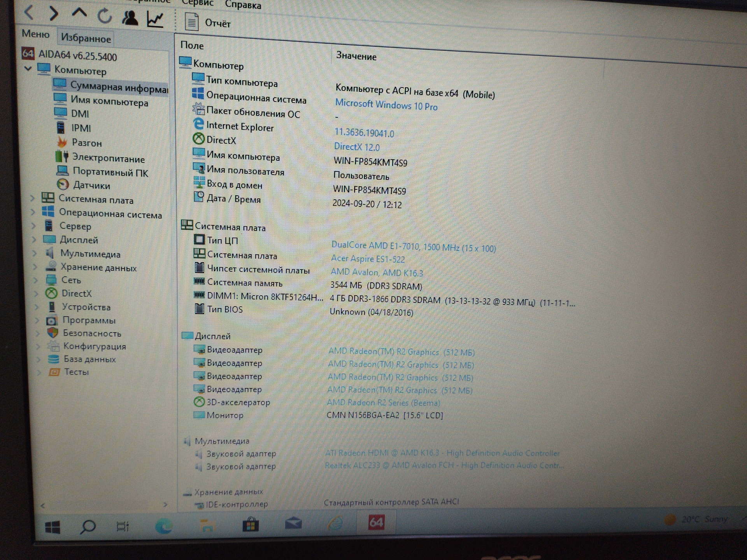Click the Безопасность shield icon in tree
The width and height of the screenshot is (747, 560).
point(53,333)
